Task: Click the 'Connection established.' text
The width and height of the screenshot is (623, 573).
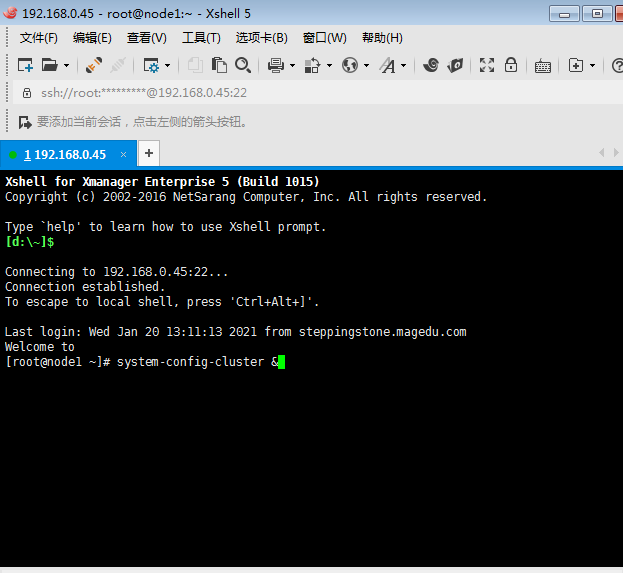Action: tap(85, 286)
